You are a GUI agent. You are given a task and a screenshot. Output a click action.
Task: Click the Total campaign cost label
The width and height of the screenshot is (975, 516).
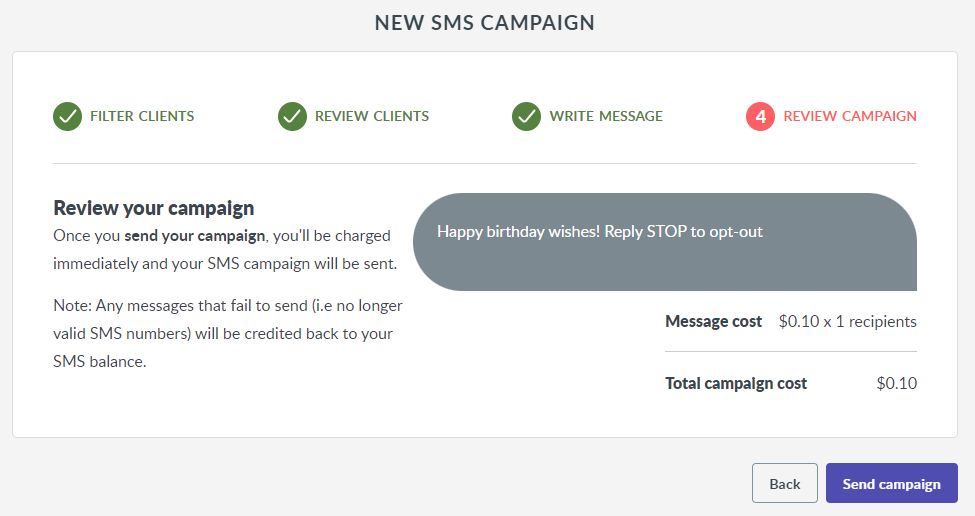(x=736, y=384)
